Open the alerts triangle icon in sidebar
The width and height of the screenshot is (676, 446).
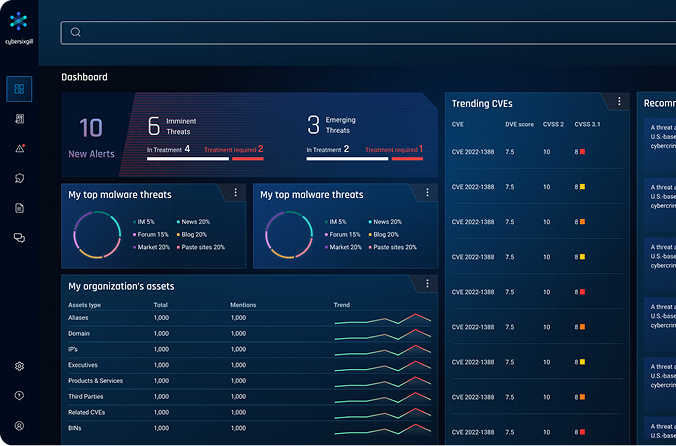pos(19,149)
